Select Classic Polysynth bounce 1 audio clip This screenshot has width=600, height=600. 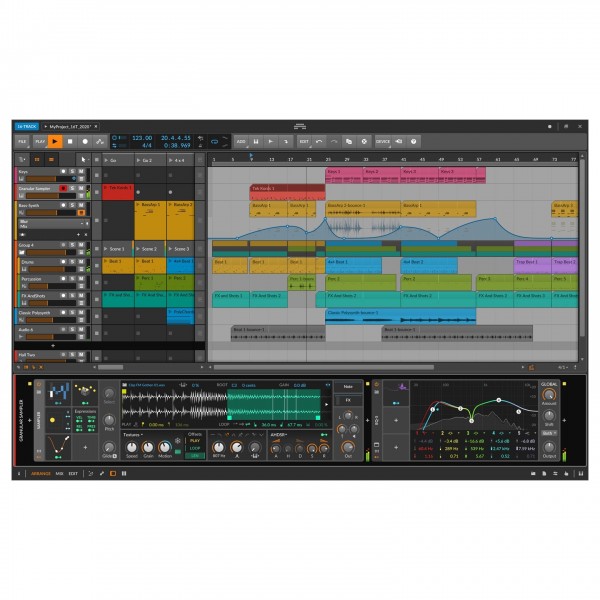400,316
